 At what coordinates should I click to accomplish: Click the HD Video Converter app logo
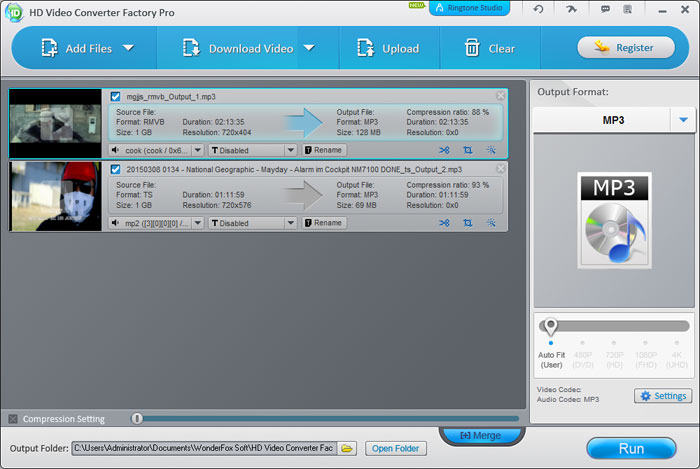click(x=14, y=12)
